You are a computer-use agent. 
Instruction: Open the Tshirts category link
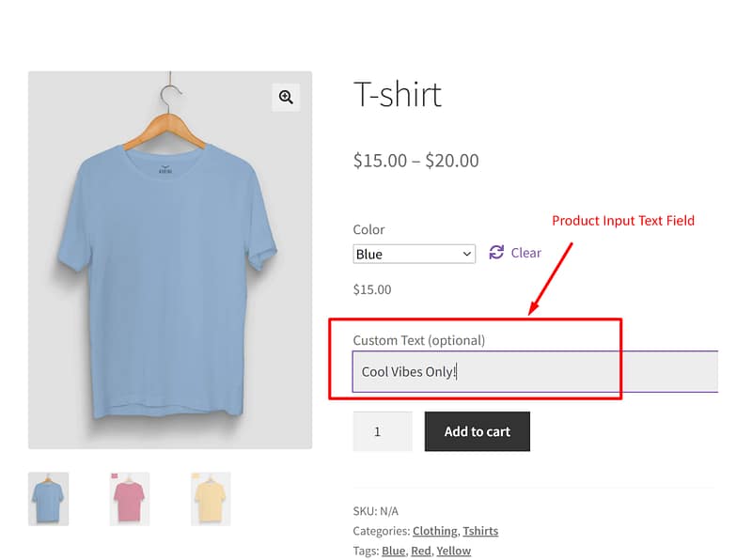pyautogui.click(x=480, y=531)
